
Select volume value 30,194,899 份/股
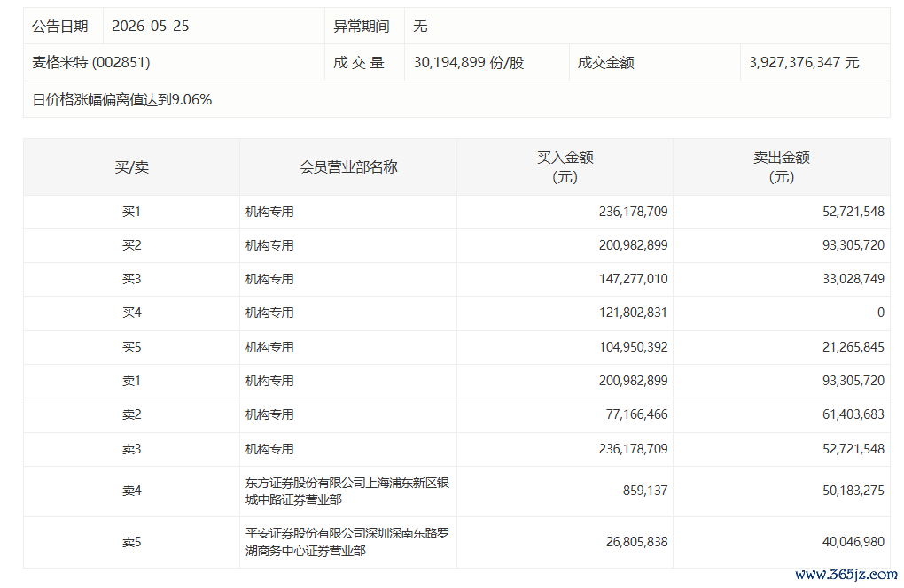[x=469, y=62]
